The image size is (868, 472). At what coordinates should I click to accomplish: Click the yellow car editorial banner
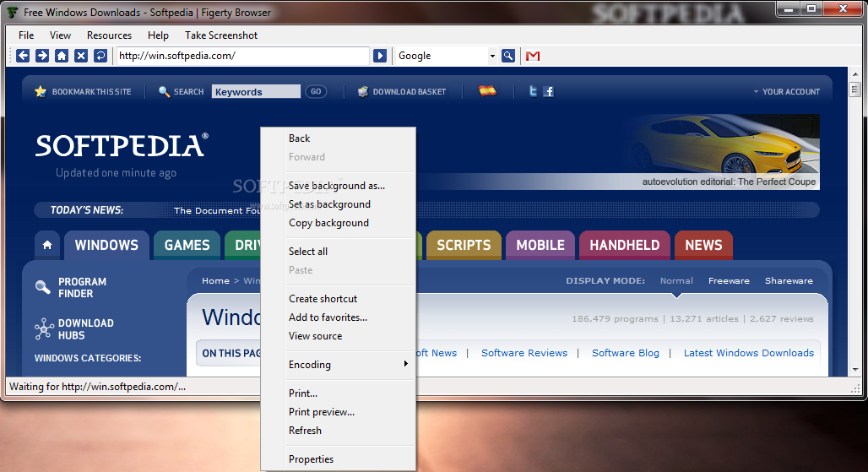pyautogui.click(x=721, y=152)
